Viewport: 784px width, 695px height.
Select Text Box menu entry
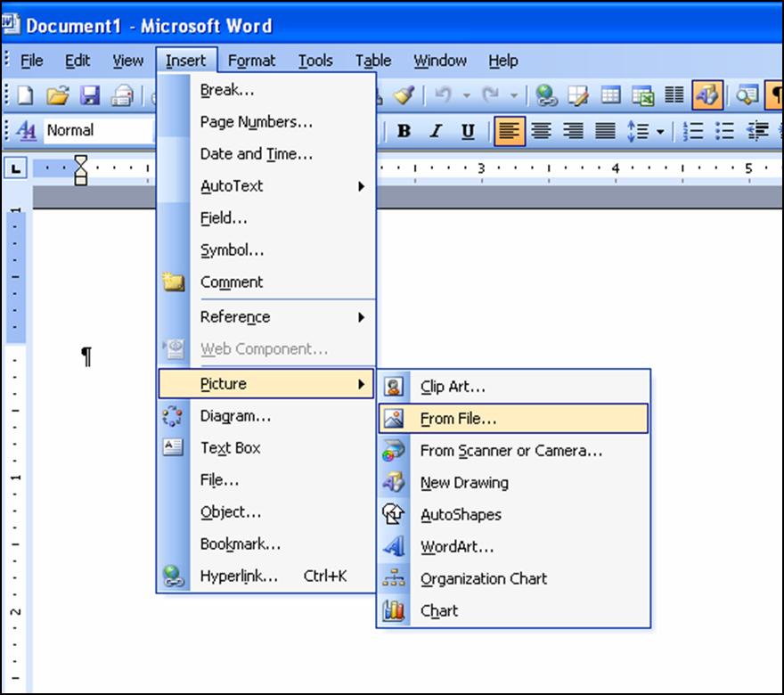click(x=266, y=448)
